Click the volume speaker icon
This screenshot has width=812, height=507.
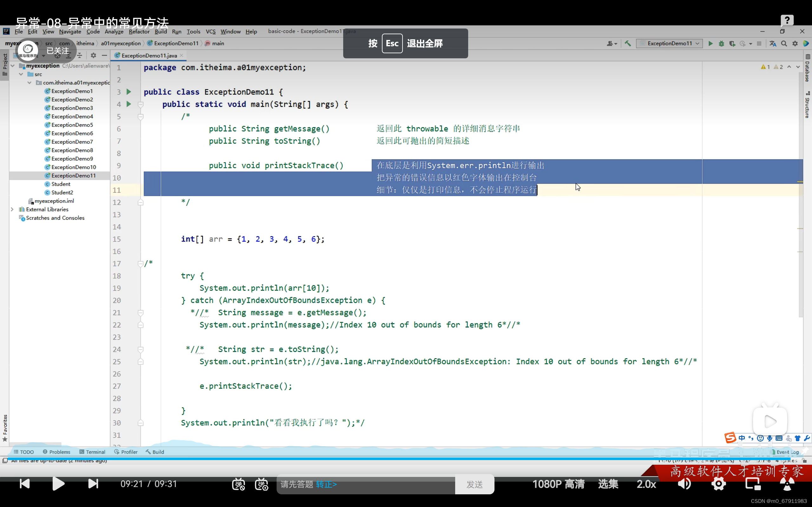(684, 484)
